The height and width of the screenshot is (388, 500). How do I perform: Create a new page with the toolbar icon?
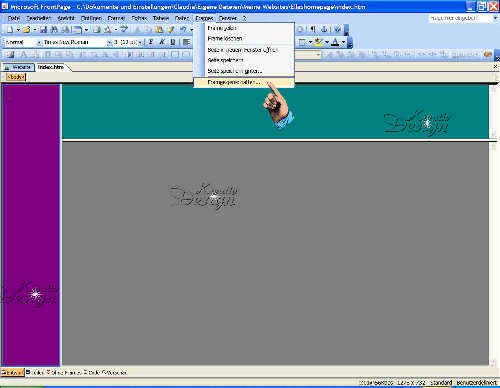[10, 30]
